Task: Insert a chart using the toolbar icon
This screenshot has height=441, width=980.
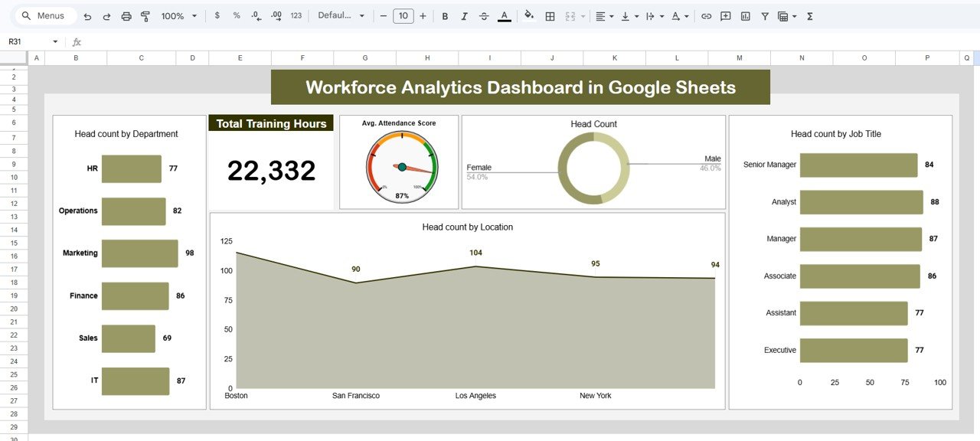Action: pos(745,15)
